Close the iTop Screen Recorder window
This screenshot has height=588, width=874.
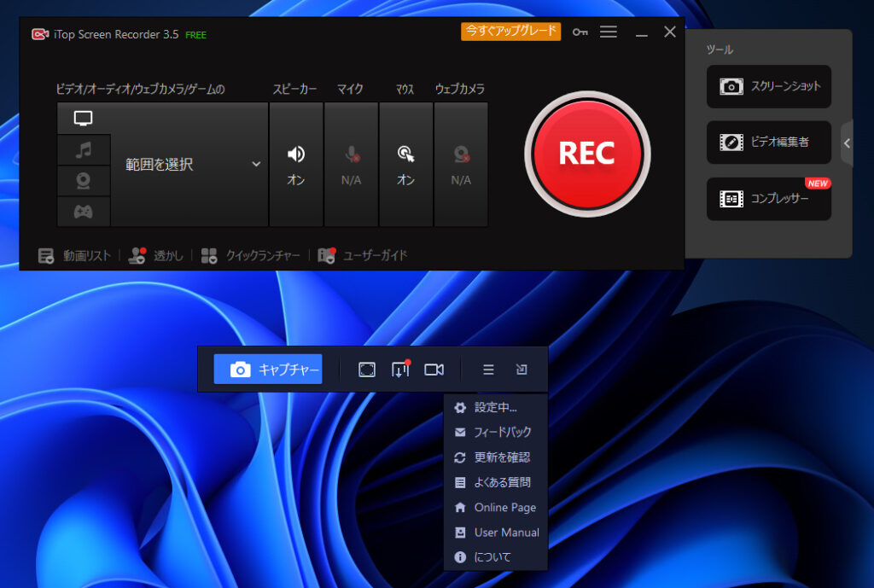tap(670, 32)
